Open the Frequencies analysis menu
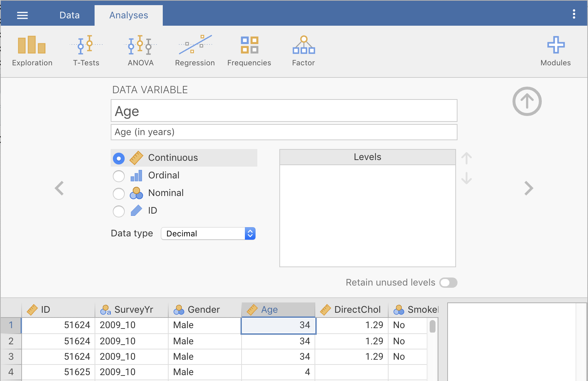This screenshot has width=588, height=381. [249, 51]
